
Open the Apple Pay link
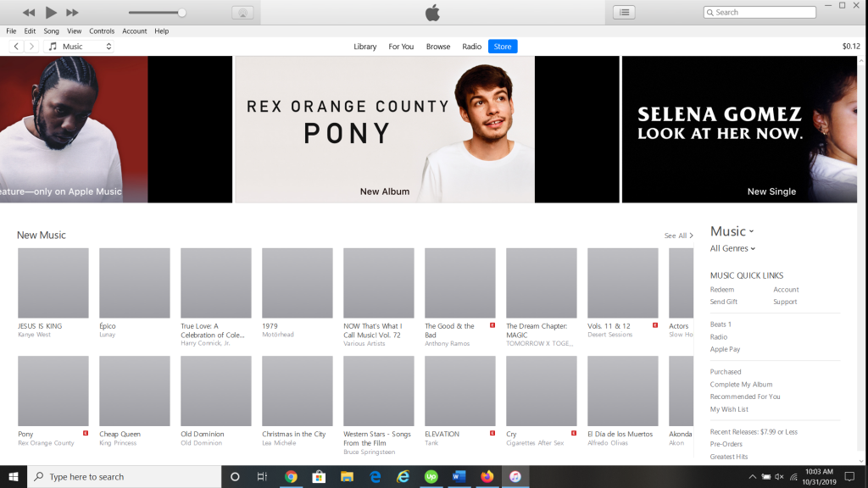(x=726, y=349)
